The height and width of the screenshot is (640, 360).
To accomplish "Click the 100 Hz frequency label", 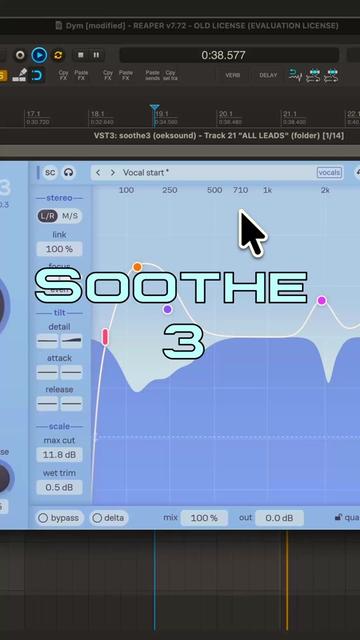I will [127, 190].
